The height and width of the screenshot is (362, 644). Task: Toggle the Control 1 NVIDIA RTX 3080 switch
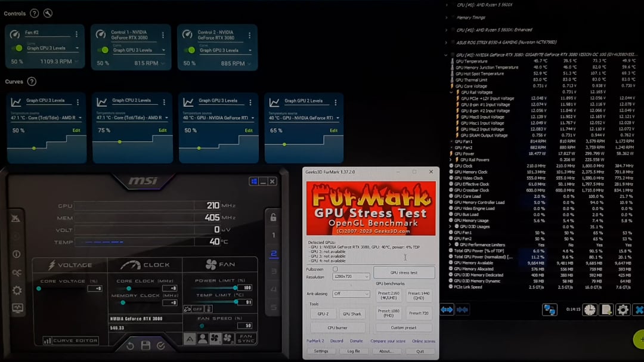click(x=104, y=49)
